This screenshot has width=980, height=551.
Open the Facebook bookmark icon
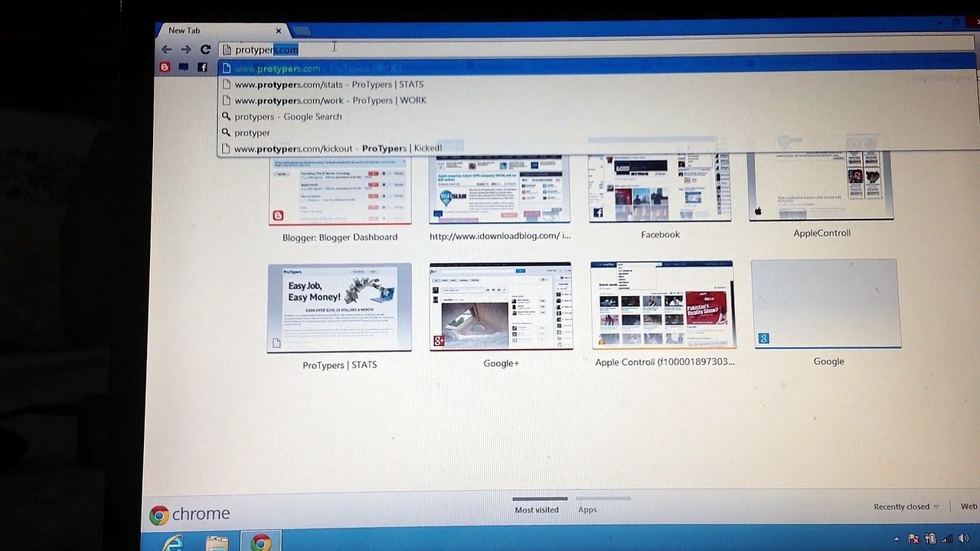202,67
